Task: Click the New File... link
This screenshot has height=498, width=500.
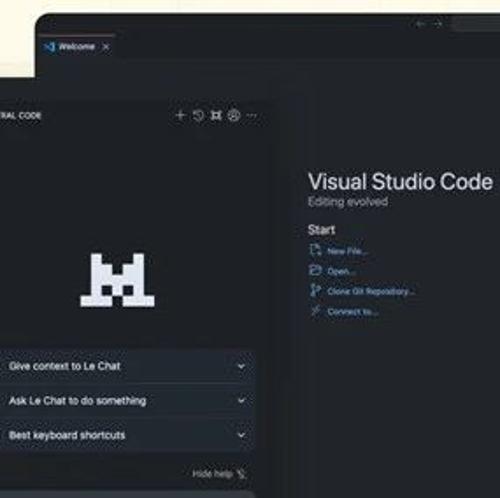Action: point(348,251)
